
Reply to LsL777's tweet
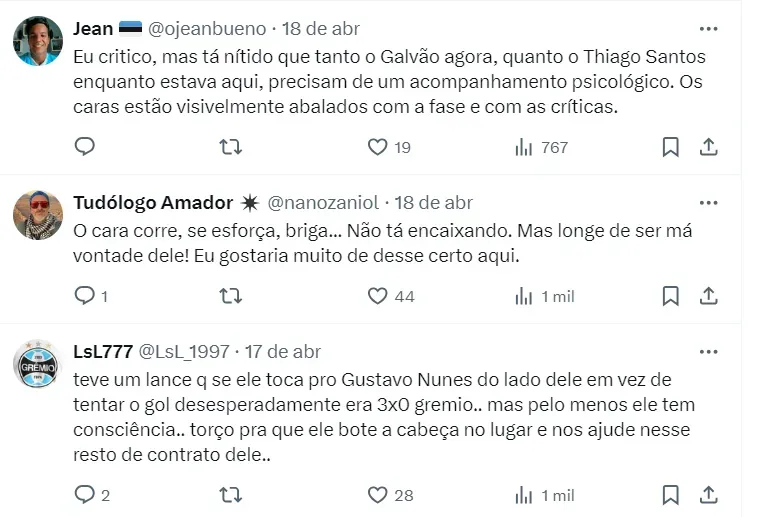pyautogui.click(x=85, y=495)
